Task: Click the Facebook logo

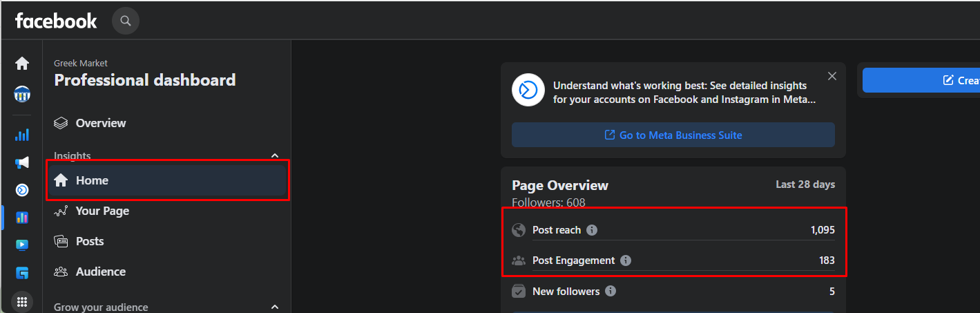Action: 56,21
